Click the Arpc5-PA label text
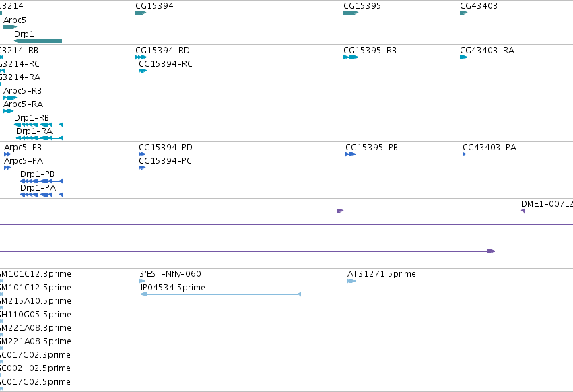Screen dimensions: 573x392 coord(24,161)
